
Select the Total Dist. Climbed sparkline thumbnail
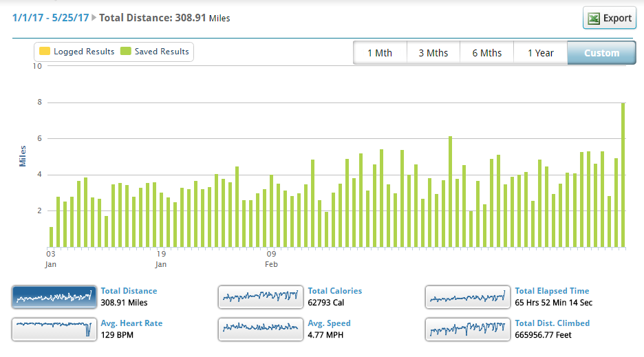point(467,329)
